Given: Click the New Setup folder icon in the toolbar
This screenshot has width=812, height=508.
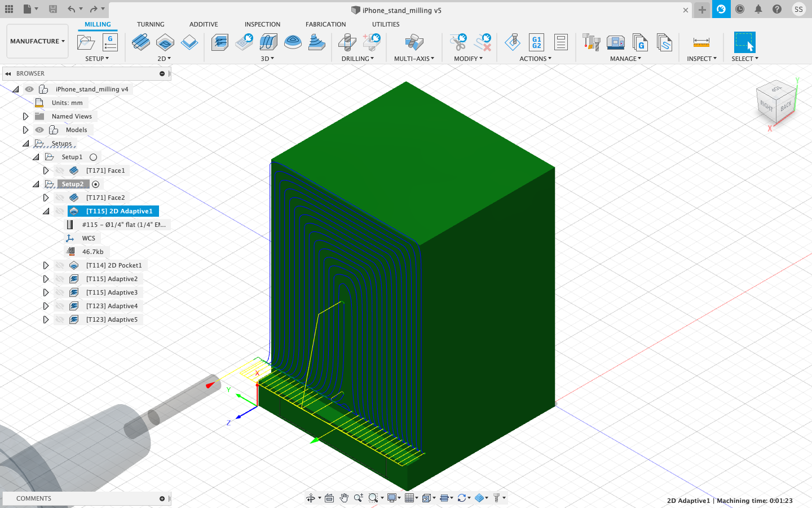Looking at the screenshot, I should click(x=86, y=42).
